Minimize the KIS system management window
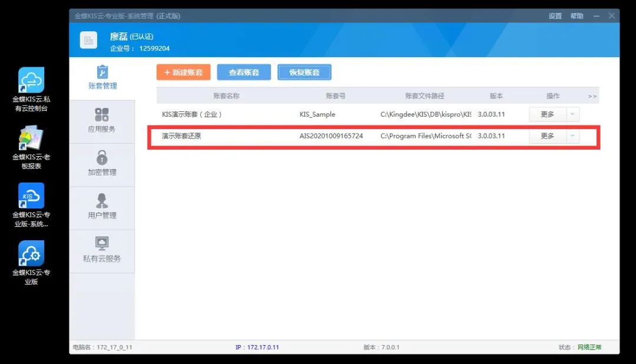636x364 pixels. pyautogui.click(x=596, y=16)
